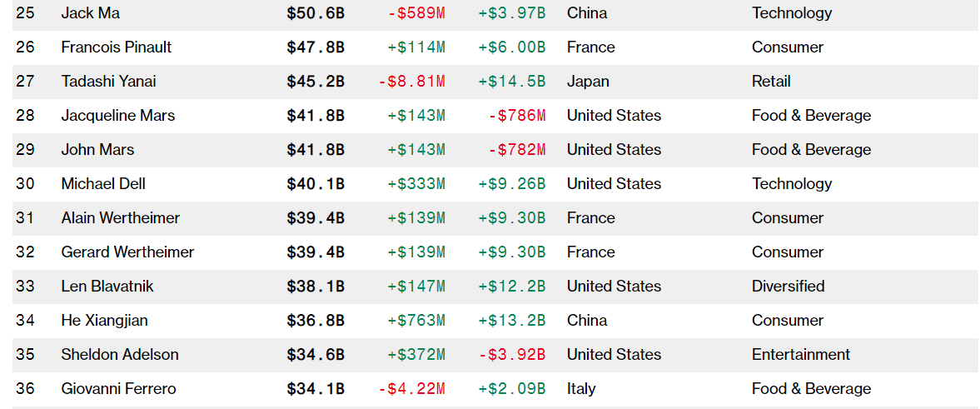Click Giovanni Ferrero's Italy country cell
980x409 pixels.
pyautogui.click(x=581, y=389)
